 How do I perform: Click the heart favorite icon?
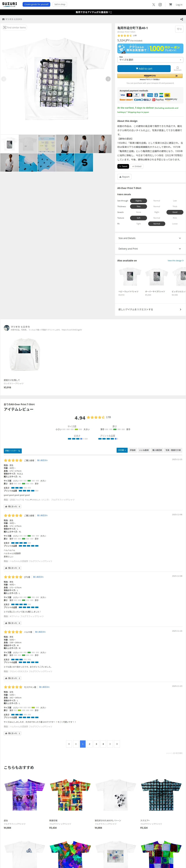point(179,29)
